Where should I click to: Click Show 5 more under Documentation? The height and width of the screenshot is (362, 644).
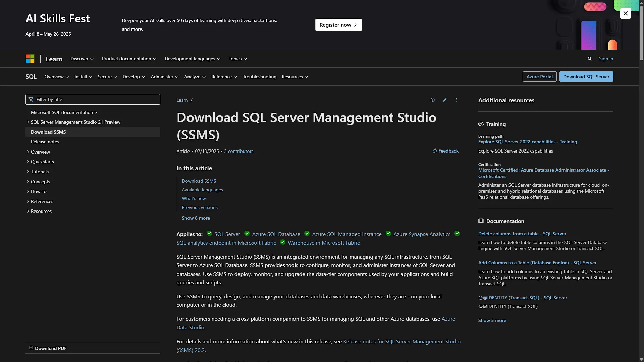tap(492, 320)
